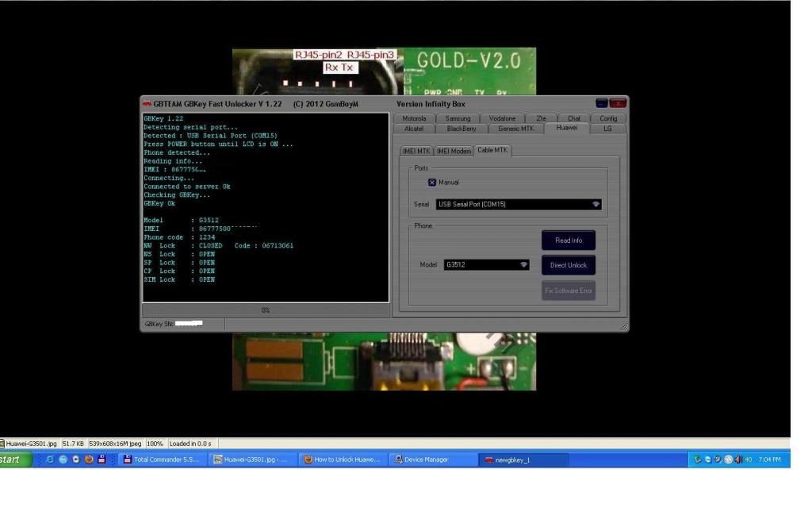Screen dimensions: 812x508
Task: Click 'Connected to server Ok' log line
Action: 187,187
